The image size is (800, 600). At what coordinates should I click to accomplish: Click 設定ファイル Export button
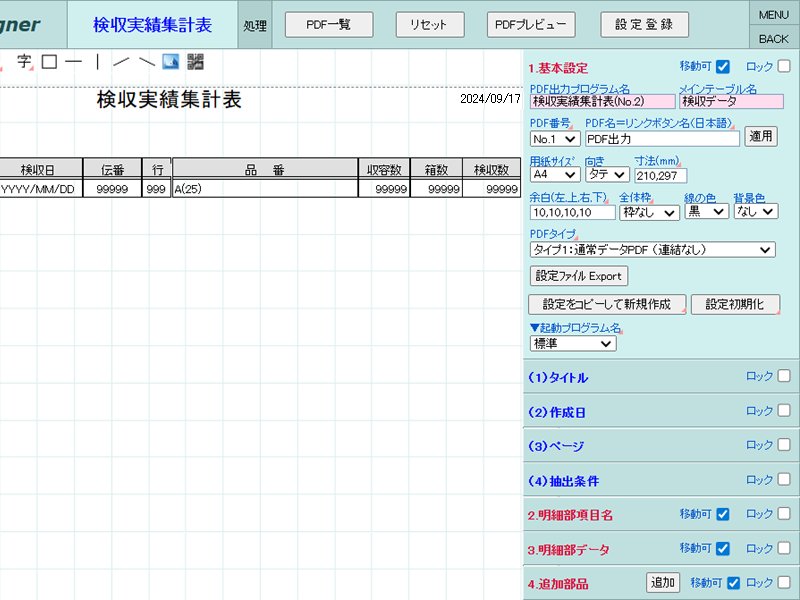[579, 276]
